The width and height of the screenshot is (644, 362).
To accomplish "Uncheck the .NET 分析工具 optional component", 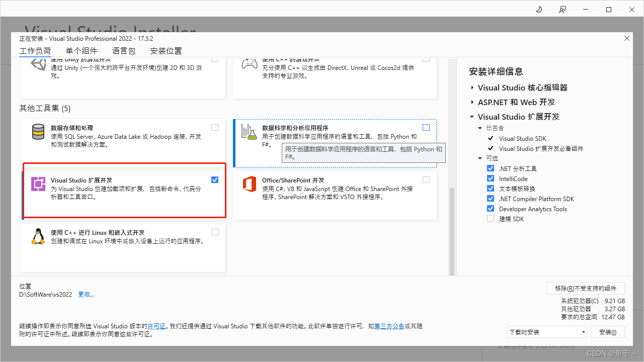I will click(491, 168).
